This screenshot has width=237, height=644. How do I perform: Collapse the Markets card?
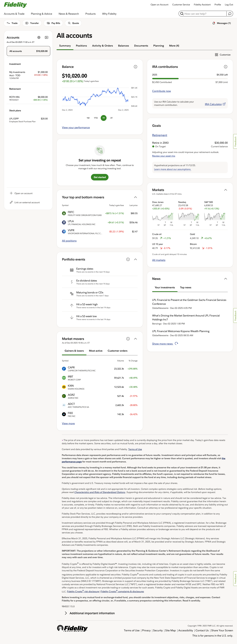tap(225, 190)
